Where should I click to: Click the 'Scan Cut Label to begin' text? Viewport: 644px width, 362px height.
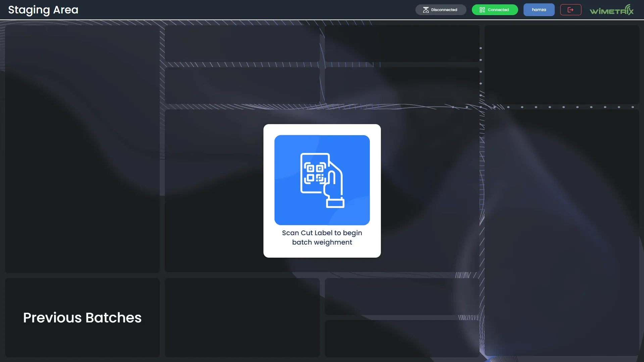[x=322, y=233]
